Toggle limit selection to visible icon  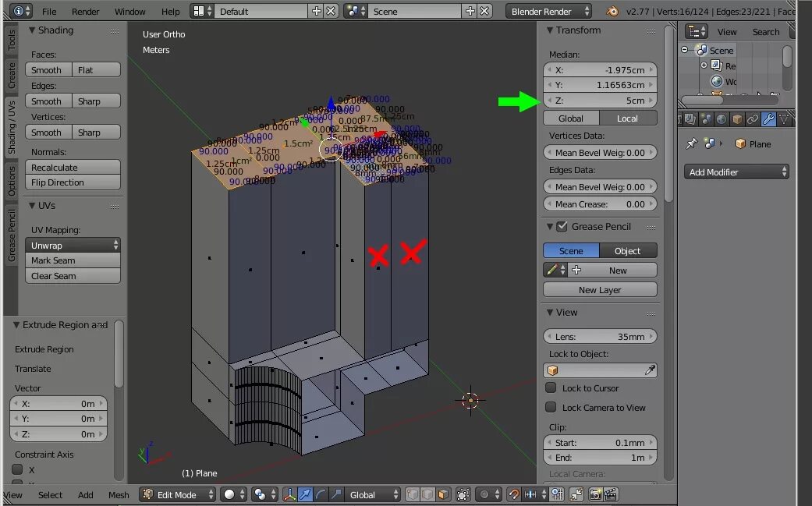pos(463,494)
